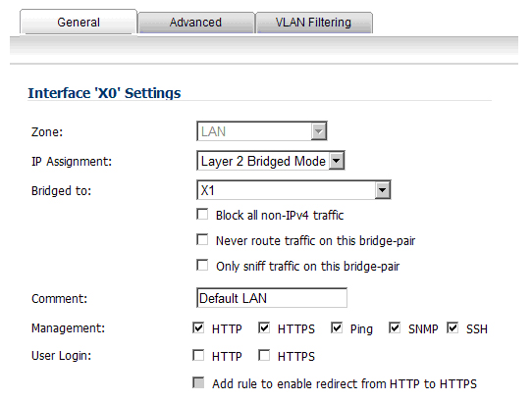The width and height of the screenshot is (532, 401).
Task: Check Add rule to enable HTTP redirect
Action: 198,382
